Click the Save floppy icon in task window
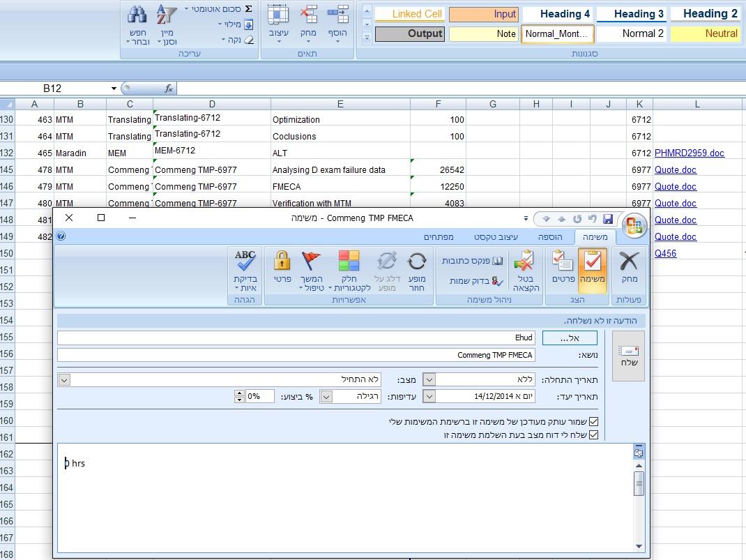This screenshot has height=560, width=746. click(x=607, y=219)
